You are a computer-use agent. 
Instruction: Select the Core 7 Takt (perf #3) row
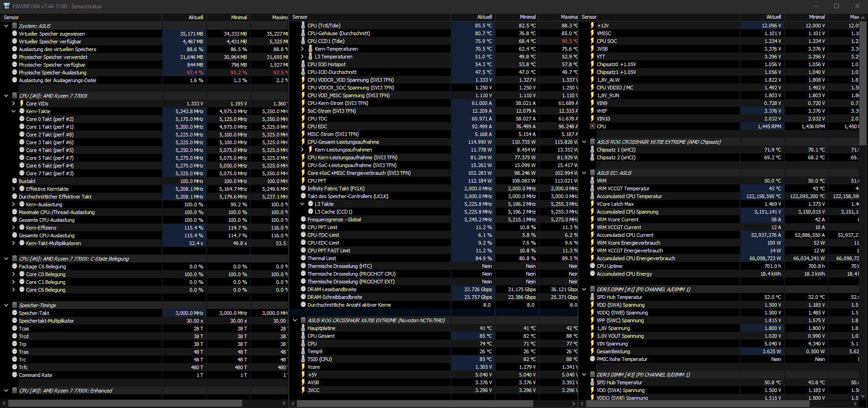(144, 173)
